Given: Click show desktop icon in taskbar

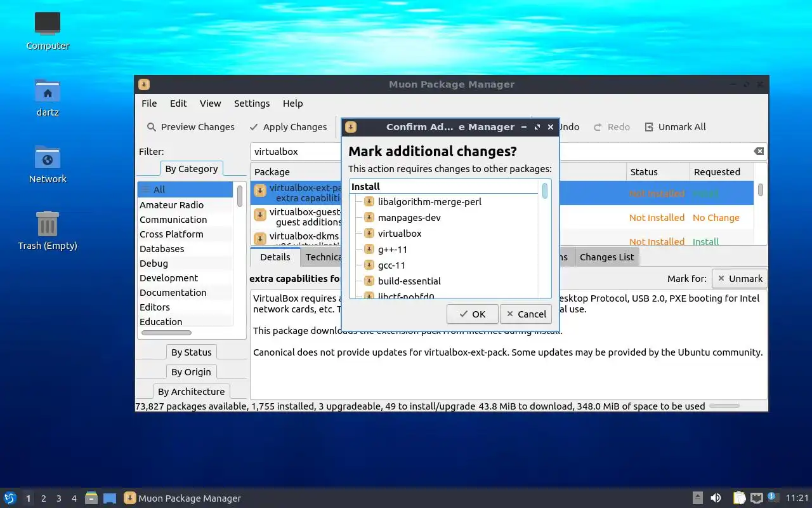Looking at the screenshot, I should click(110, 498).
